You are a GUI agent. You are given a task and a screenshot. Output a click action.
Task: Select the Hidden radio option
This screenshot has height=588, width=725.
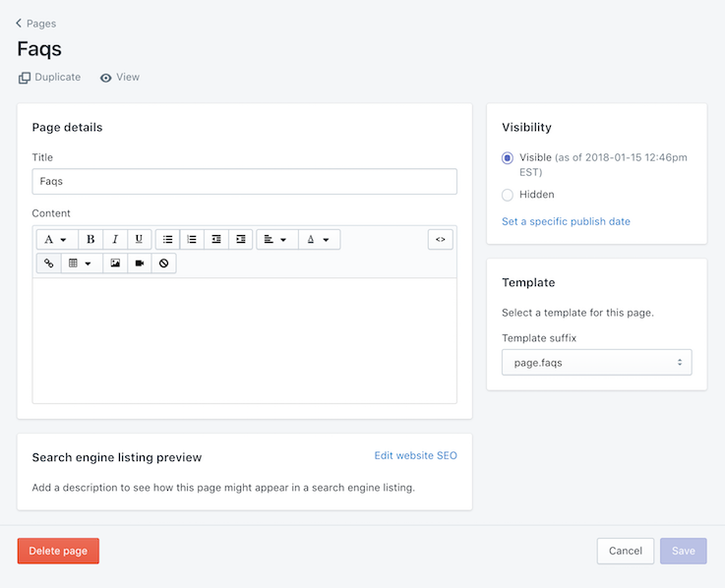[508, 195]
